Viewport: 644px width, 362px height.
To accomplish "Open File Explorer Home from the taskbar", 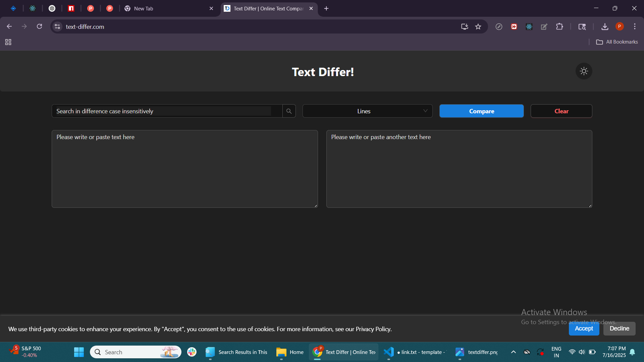I will point(289,352).
